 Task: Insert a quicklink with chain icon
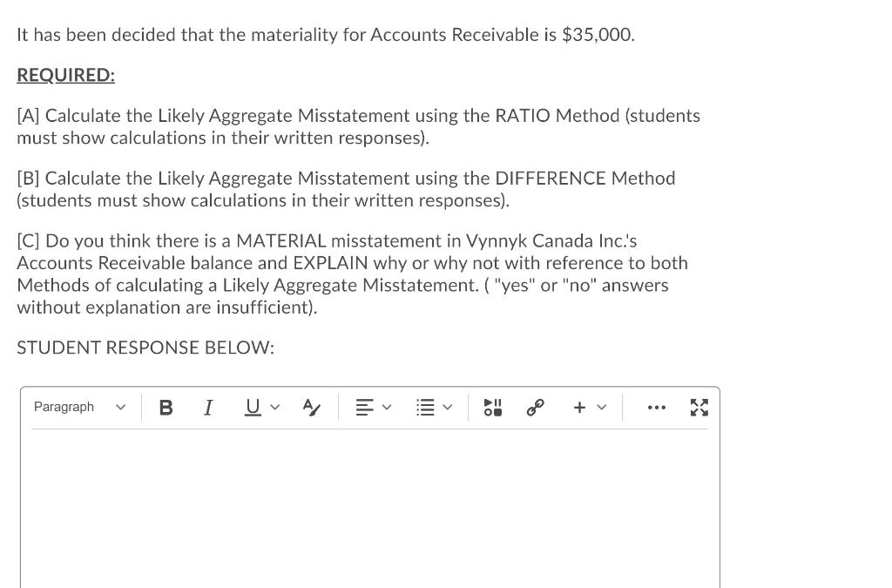tap(535, 407)
